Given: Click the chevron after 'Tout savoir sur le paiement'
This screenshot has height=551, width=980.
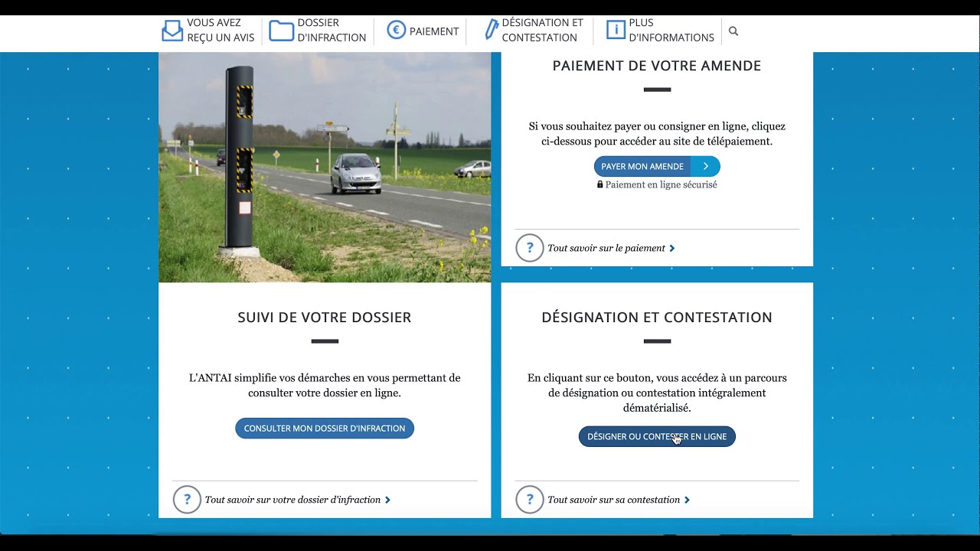Looking at the screenshot, I should tap(672, 248).
